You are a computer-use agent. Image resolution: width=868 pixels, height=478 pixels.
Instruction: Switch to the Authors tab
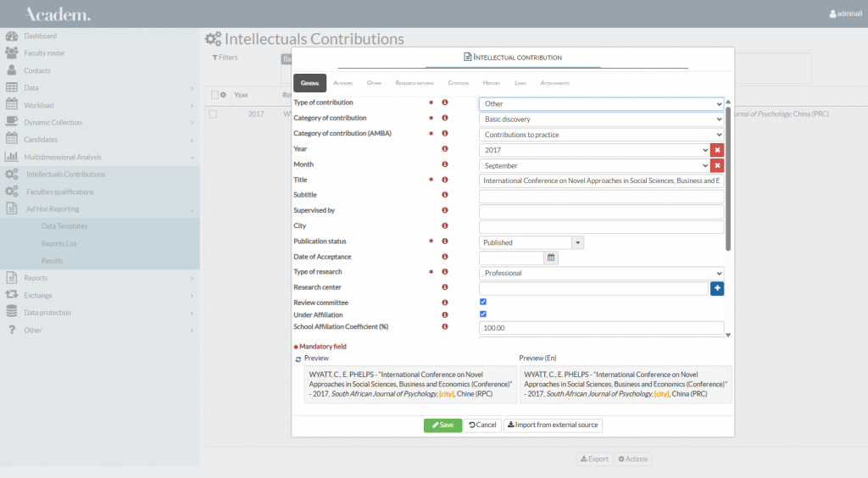(x=343, y=83)
